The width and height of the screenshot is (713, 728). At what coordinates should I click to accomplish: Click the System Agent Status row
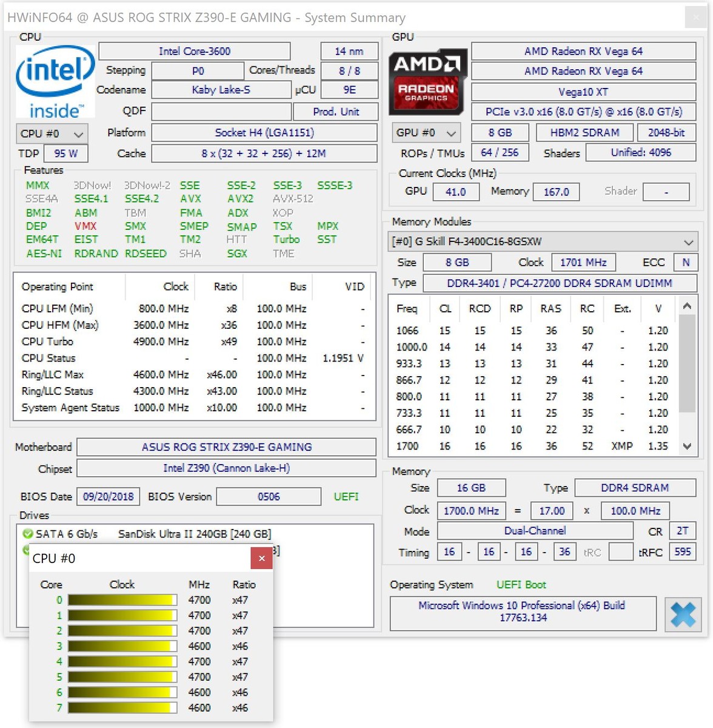pyautogui.click(x=194, y=408)
